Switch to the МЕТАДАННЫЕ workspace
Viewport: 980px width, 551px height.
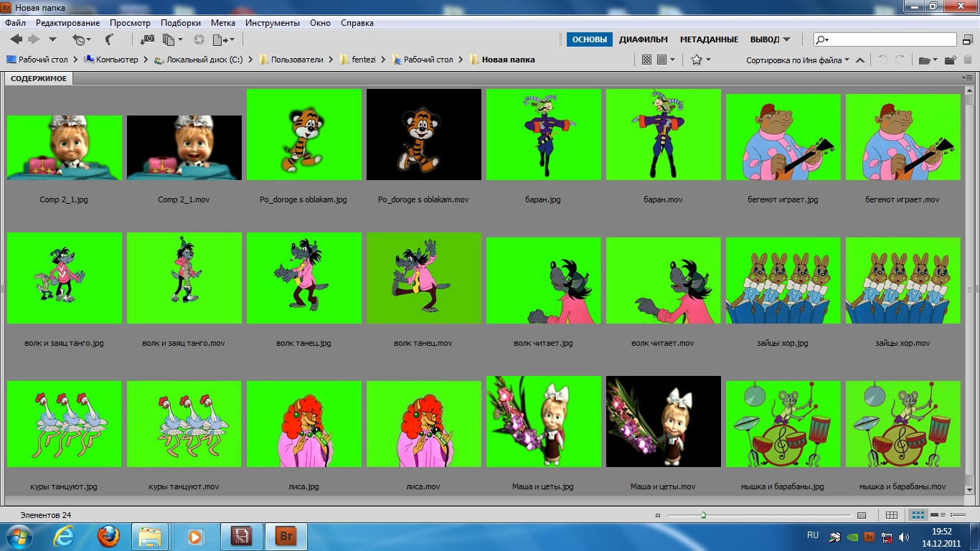709,39
